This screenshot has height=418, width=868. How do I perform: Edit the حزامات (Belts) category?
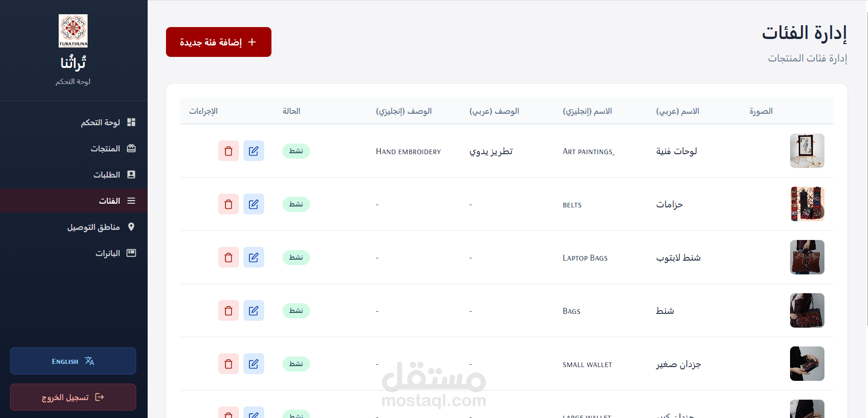point(254,204)
